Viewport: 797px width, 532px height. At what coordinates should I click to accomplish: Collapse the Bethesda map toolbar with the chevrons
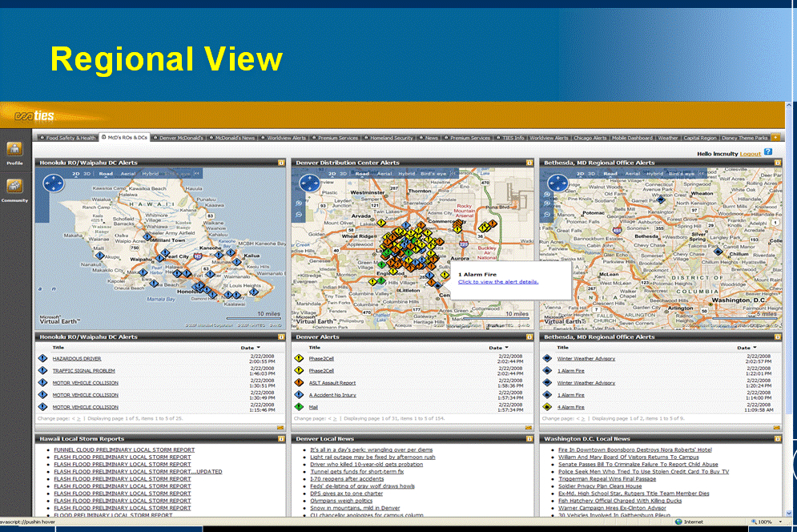click(701, 174)
